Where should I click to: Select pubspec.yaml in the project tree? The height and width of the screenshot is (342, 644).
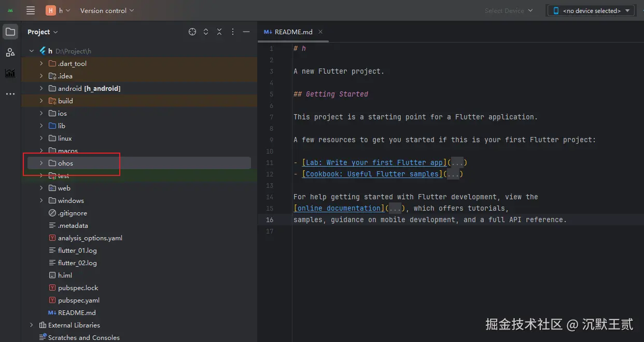click(x=78, y=300)
